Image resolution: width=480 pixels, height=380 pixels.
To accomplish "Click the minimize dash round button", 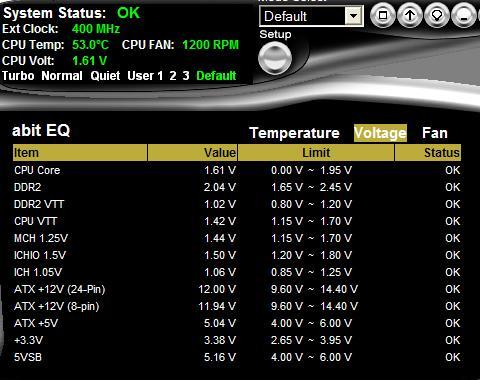I will click(464, 15).
